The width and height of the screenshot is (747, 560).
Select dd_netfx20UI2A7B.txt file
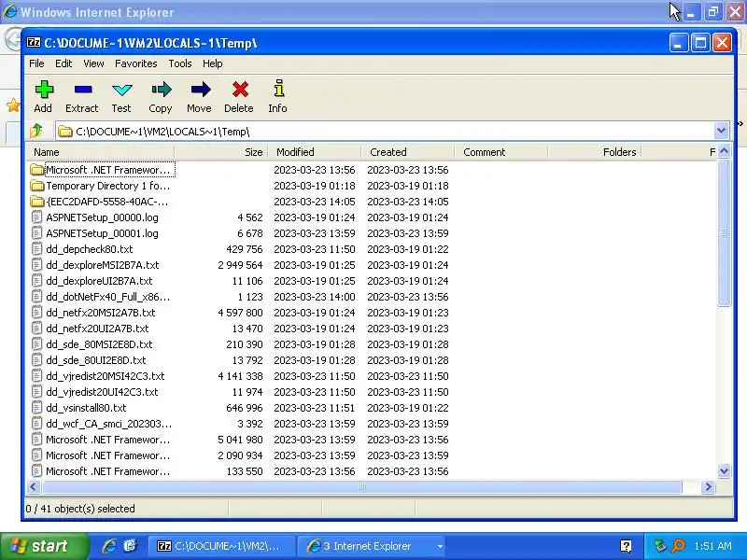point(97,329)
